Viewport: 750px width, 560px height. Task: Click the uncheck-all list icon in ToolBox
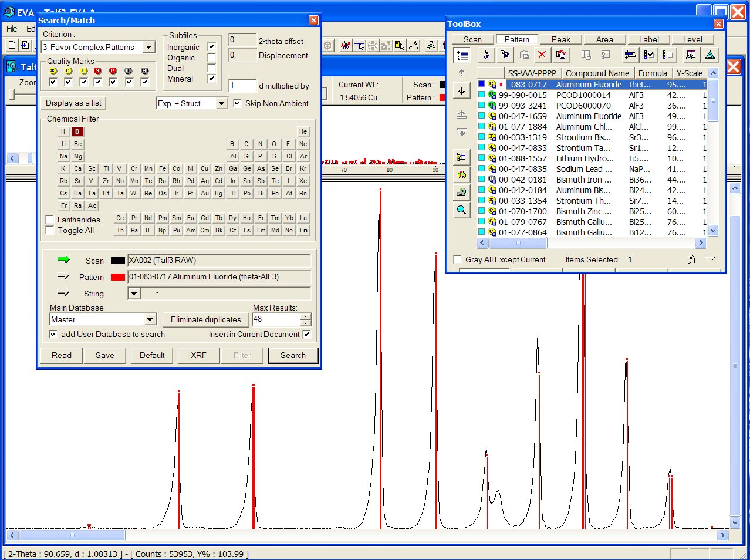[668, 55]
